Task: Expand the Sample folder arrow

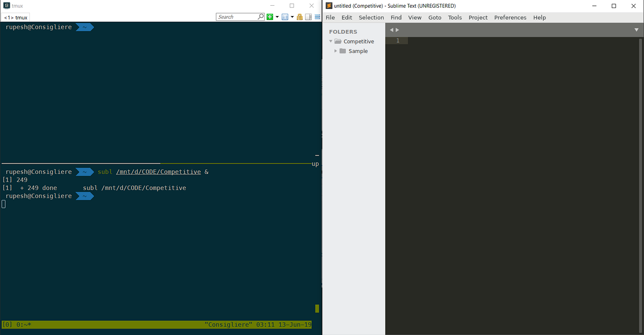Action: [336, 51]
